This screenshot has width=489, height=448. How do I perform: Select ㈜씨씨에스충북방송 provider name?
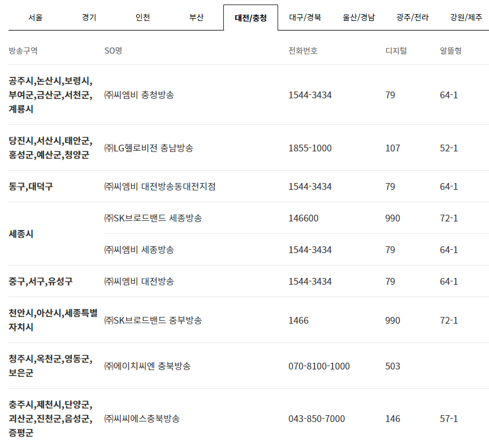pos(142,419)
